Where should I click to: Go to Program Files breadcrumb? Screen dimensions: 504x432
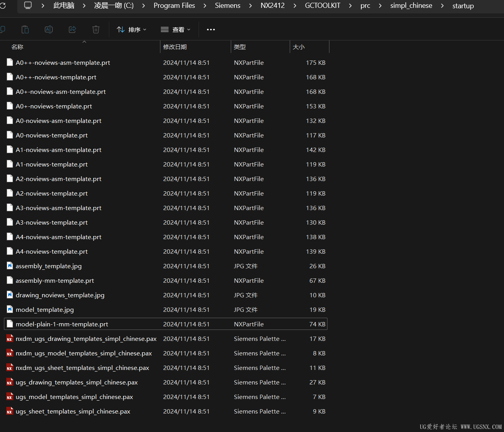coord(174,5)
